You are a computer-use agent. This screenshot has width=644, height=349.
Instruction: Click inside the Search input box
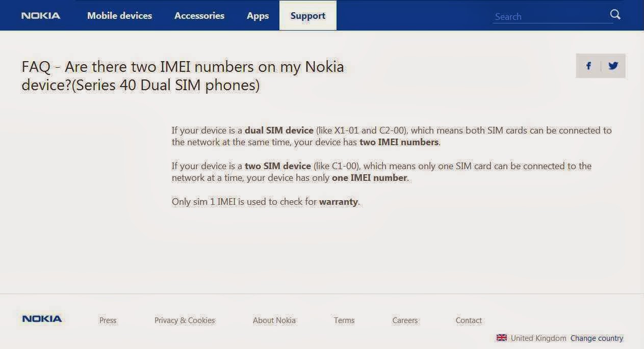coord(551,16)
